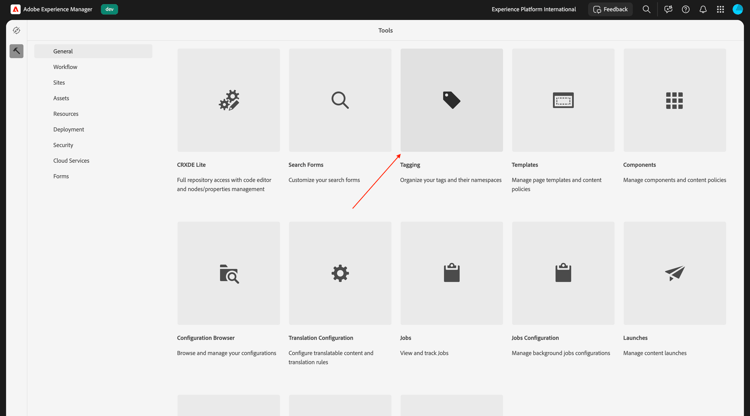Viewport: 750px width, 416px height.
Task: Open the Search Forms magnifier tile
Action: [x=340, y=100]
